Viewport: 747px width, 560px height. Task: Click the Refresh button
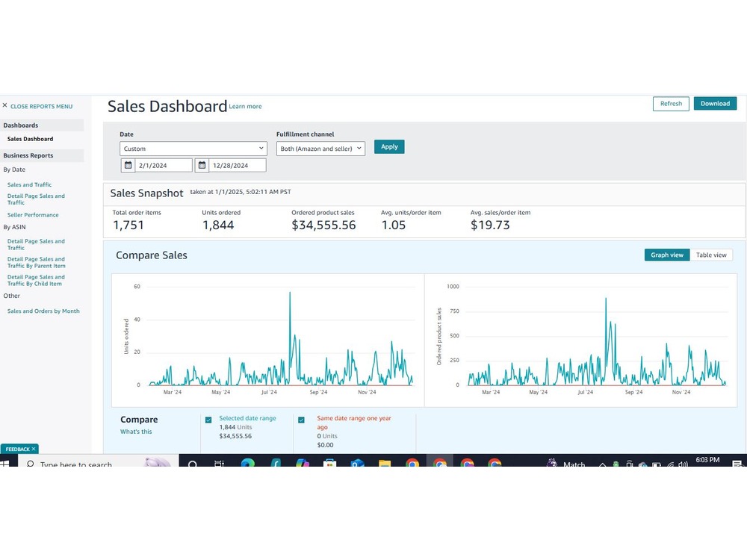click(x=671, y=103)
